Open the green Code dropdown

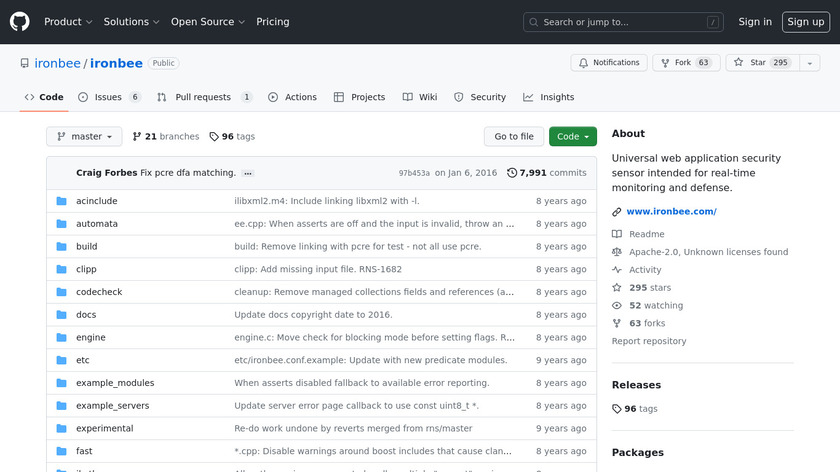point(573,137)
